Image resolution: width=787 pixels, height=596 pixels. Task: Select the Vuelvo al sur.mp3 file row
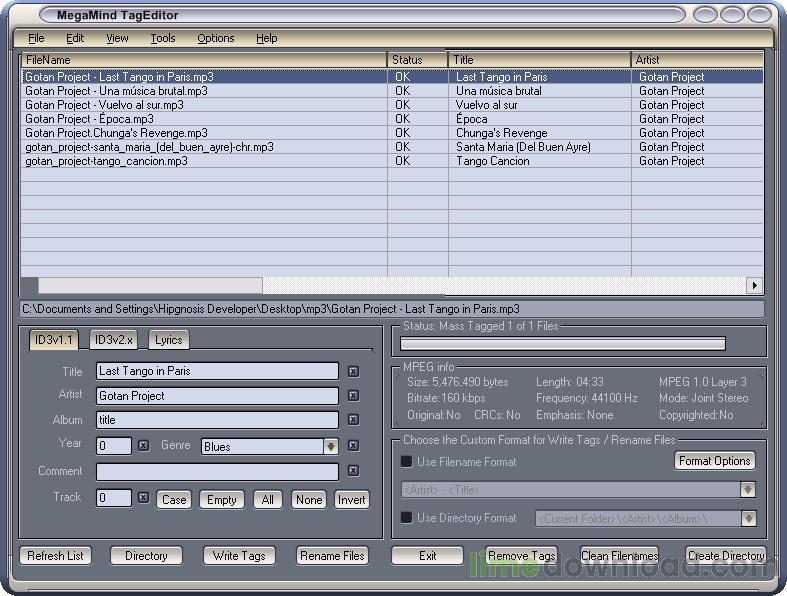104,105
